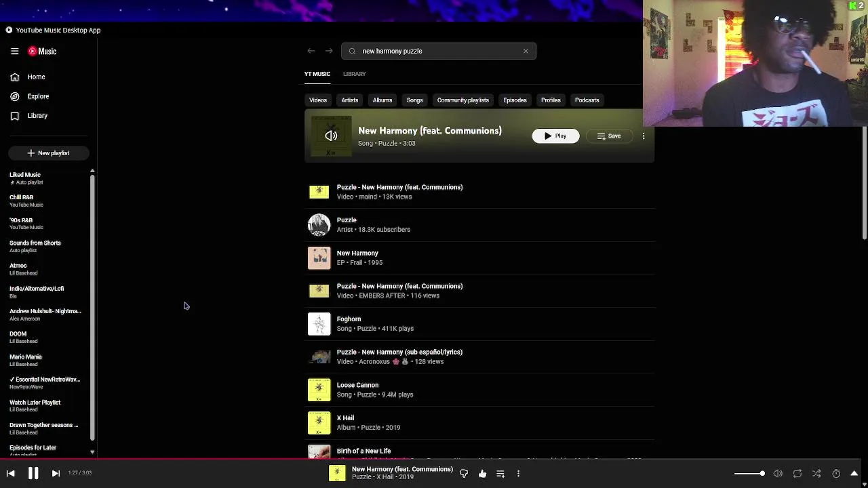The image size is (868, 488).
Task: Open the sleep timer icon
Action: click(836, 474)
